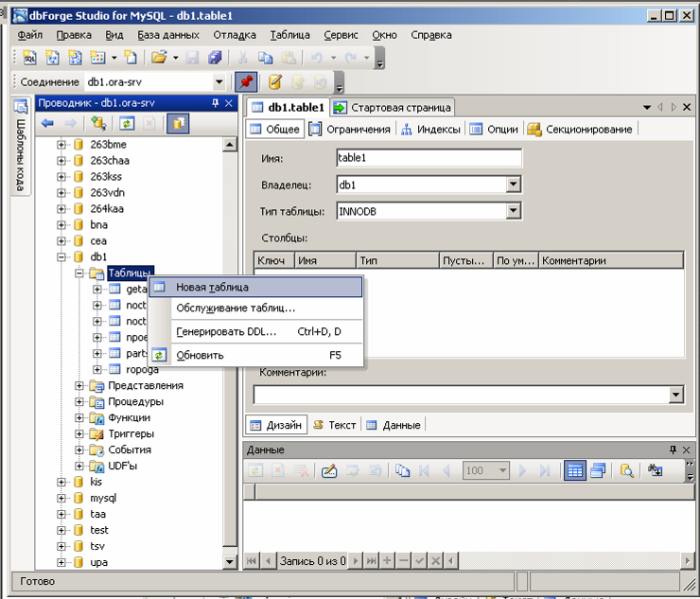Click the New SQL document toolbar icon

click(x=29, y=57)
